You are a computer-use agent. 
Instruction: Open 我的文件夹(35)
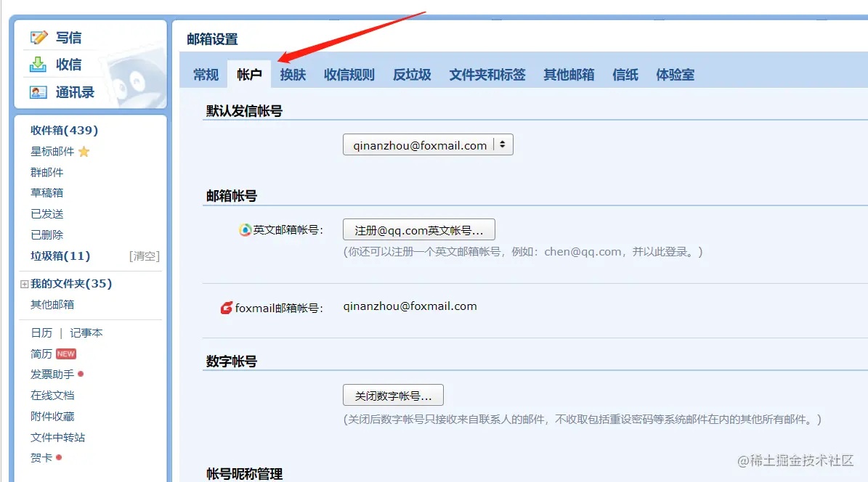[x=71, y=283]
